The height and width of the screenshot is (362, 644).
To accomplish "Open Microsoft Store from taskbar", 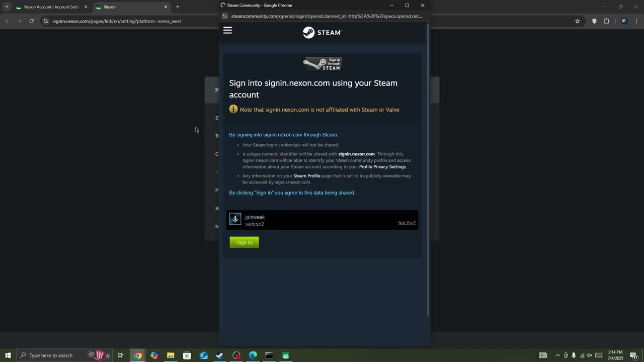I will pos(187,355).
